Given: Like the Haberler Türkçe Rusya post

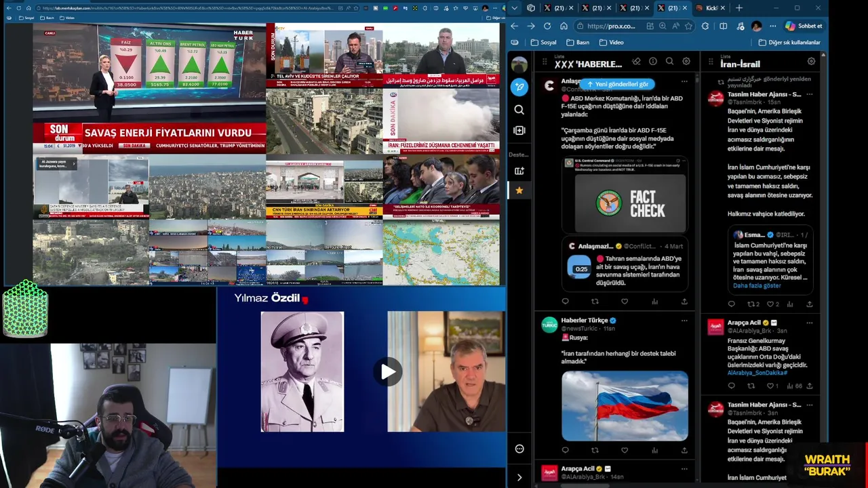Looking at the screenshot, I should pos(625,450).
